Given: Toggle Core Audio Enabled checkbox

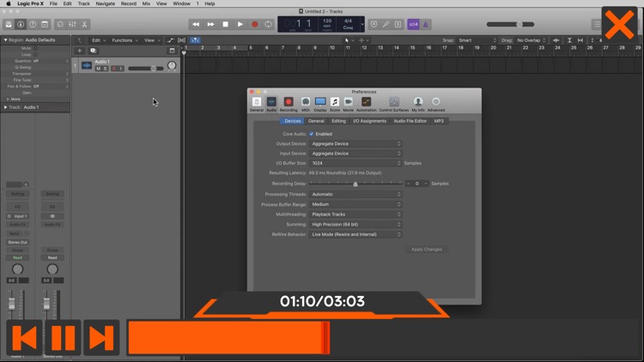Looking at the screenshot, I should pos(312,134).
